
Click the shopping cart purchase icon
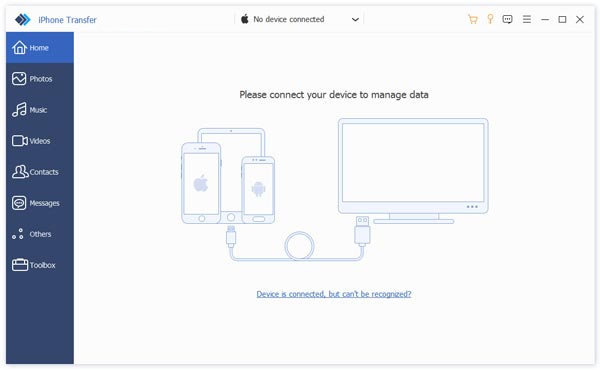coord(473,19)
